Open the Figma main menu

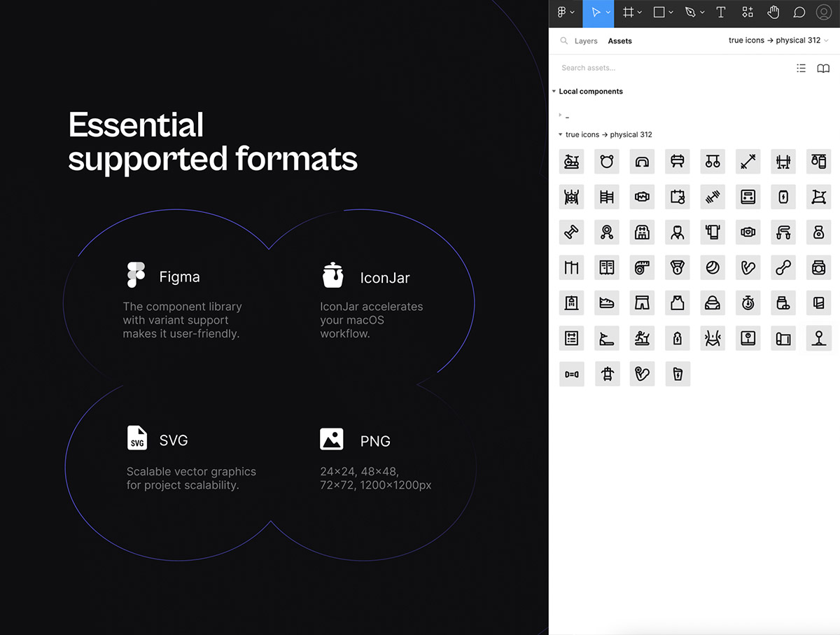click(565, 13)
